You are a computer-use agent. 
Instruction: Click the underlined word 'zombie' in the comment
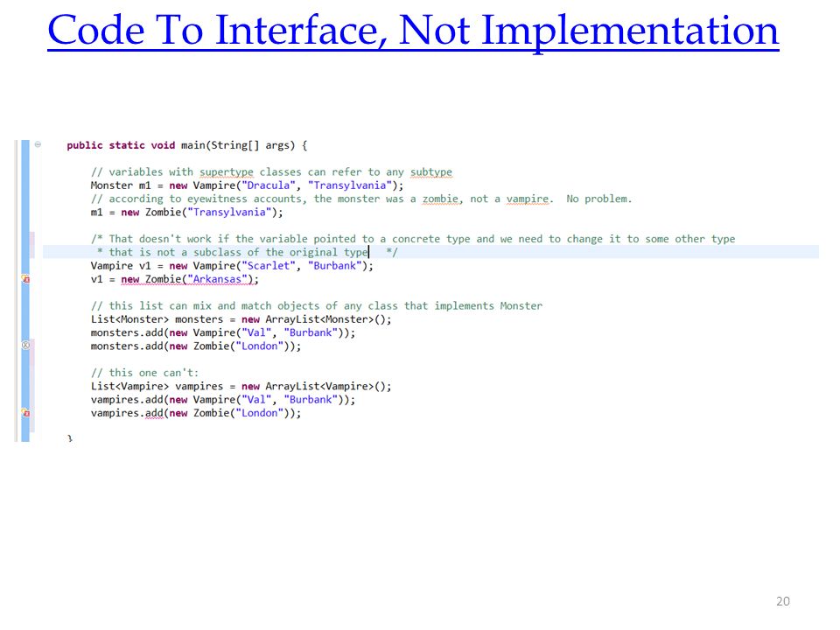pyautogui.click(x=440, y=199)
